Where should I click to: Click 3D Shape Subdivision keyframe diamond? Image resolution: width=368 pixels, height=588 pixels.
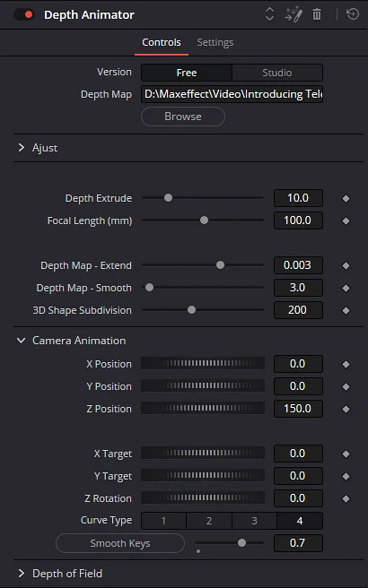pos(346,310)
